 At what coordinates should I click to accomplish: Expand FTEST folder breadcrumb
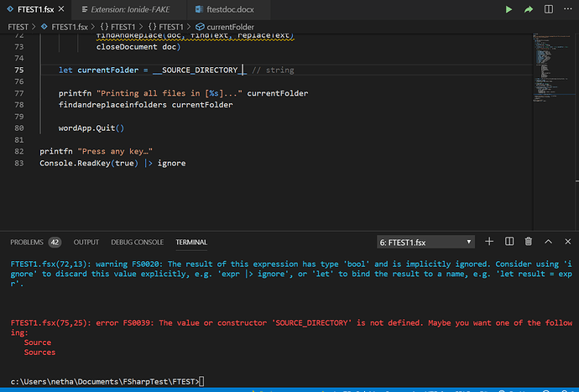tap(18, 27)
